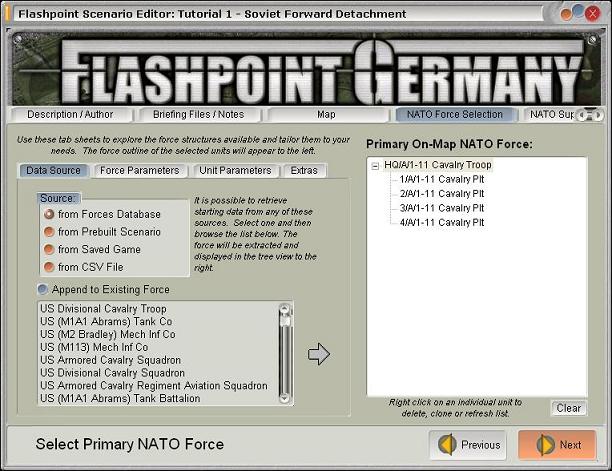
Task: Click the orange circle window button
Action: pyautogui.click(x=566, y=15)
